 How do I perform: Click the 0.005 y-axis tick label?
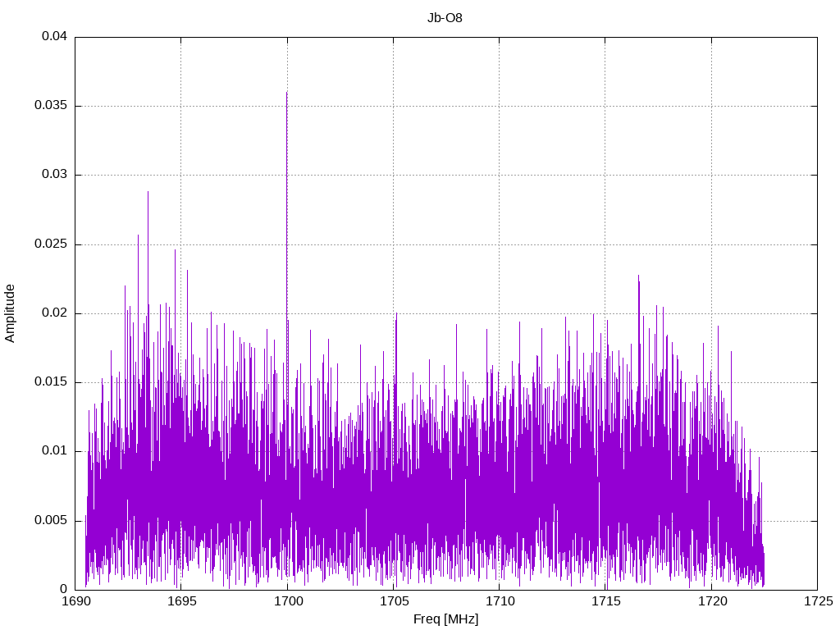51,520
